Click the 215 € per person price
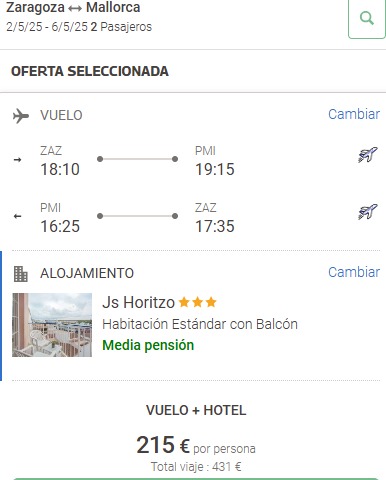 pyautogui.click(x=196, y=445)
